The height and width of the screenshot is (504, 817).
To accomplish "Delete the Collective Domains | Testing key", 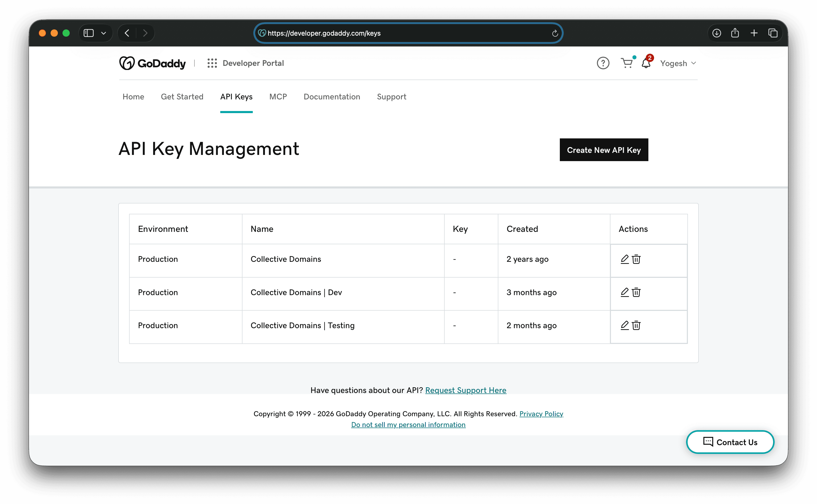I will tap(636, 326).
